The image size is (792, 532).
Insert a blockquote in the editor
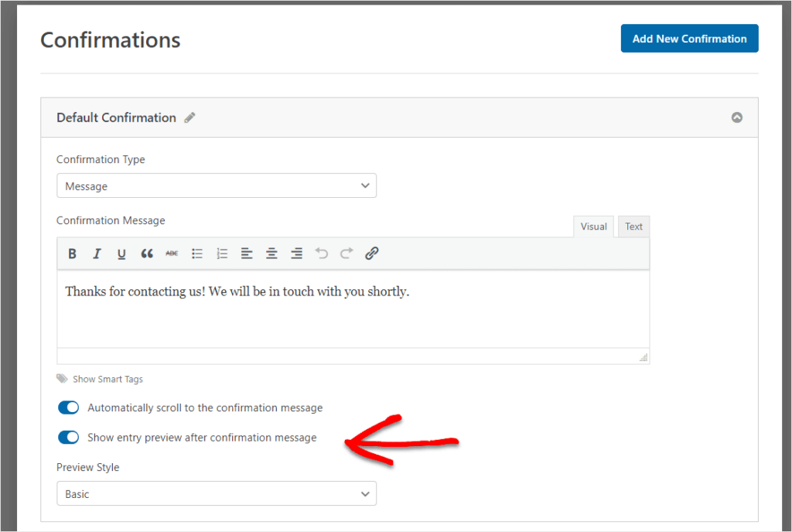click(x=147, y=253)
